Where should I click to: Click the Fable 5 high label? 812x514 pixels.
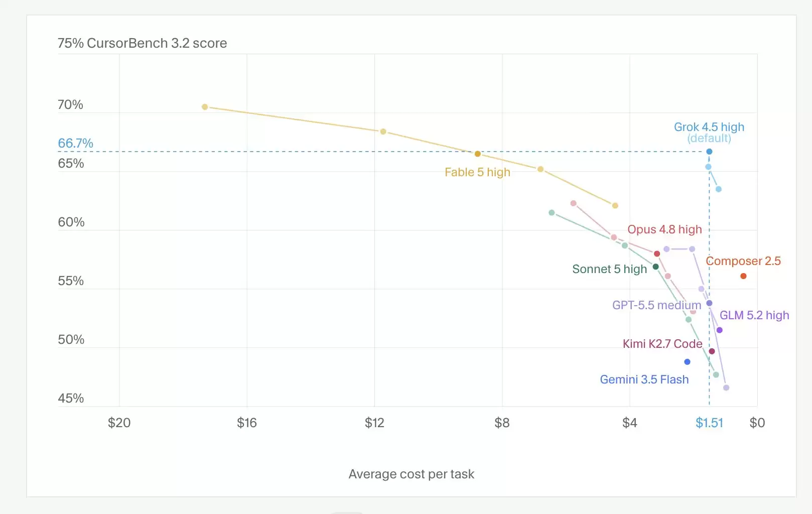pyautogui.click(x=477, y=172)
